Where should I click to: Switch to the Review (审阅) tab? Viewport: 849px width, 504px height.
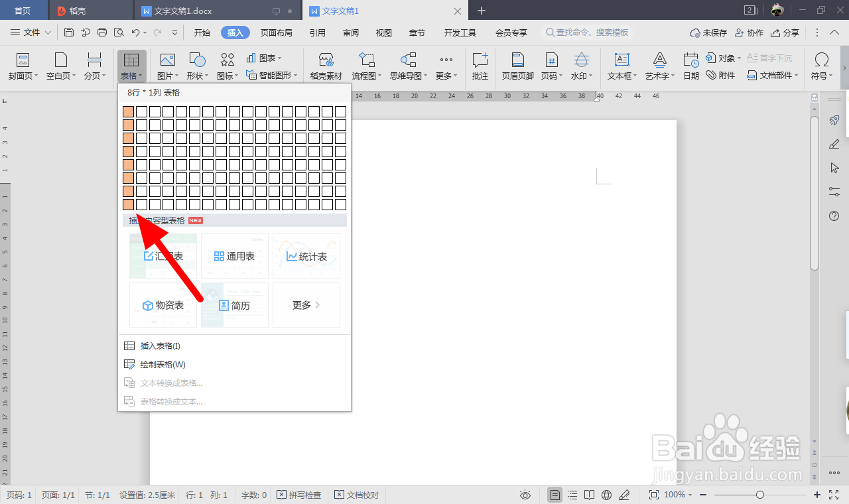click(x=351, y=32)
